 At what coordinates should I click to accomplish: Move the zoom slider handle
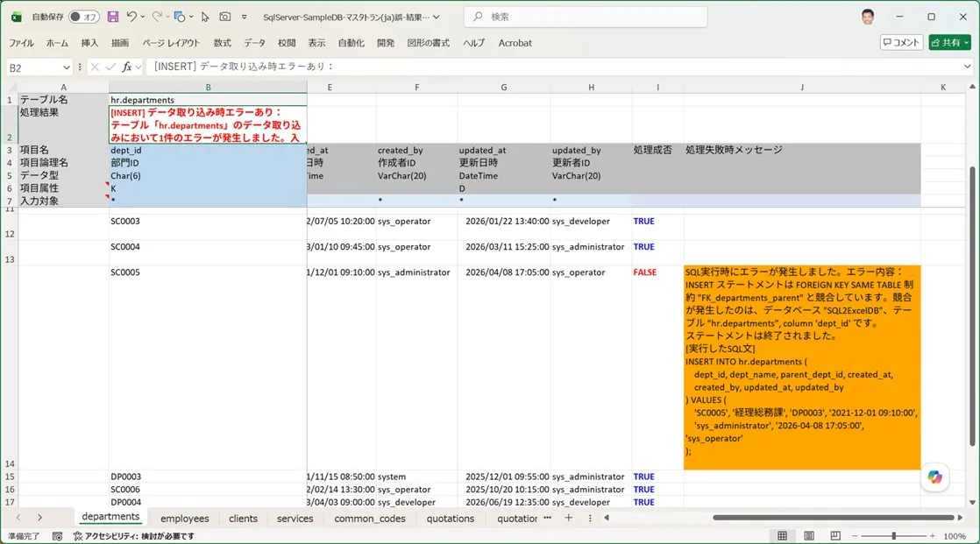[894, 536]
